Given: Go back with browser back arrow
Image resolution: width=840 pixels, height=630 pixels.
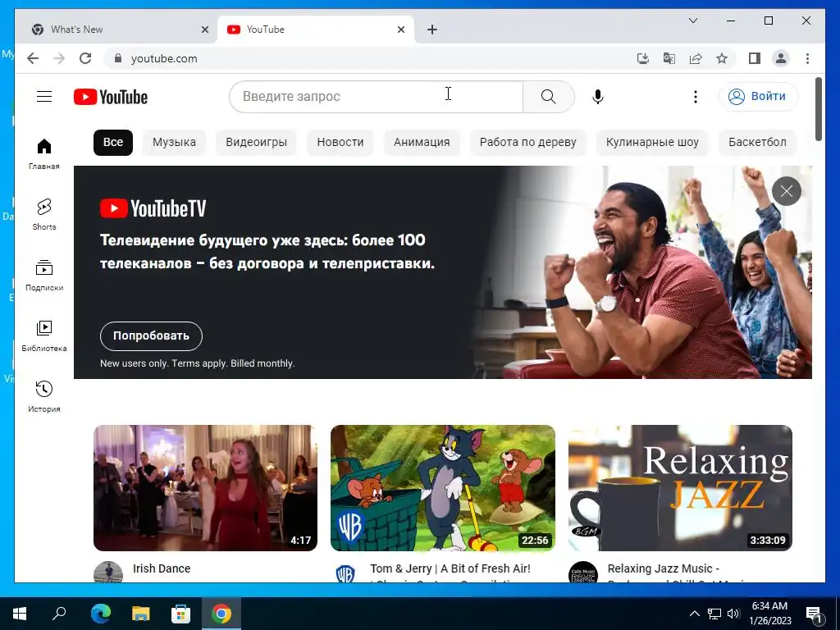Looking at the screenshot, I should pyautogui.click(x=33, y=58).
